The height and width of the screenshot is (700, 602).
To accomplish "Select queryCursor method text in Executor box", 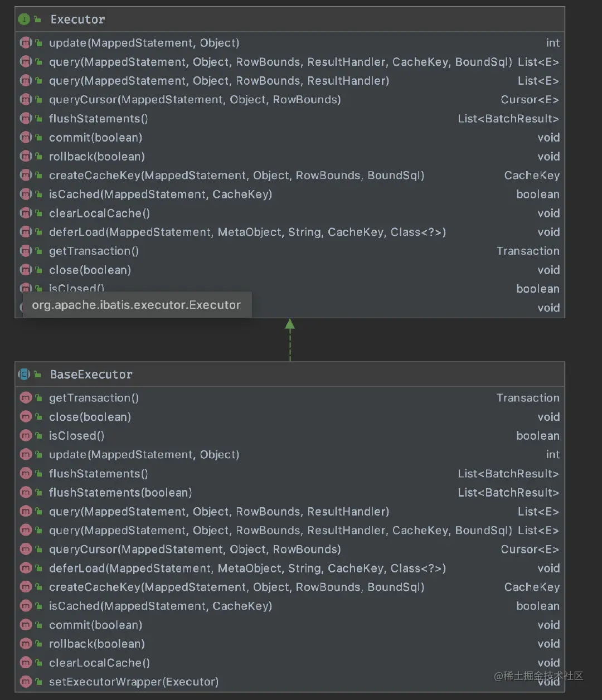I will (195, 100).
